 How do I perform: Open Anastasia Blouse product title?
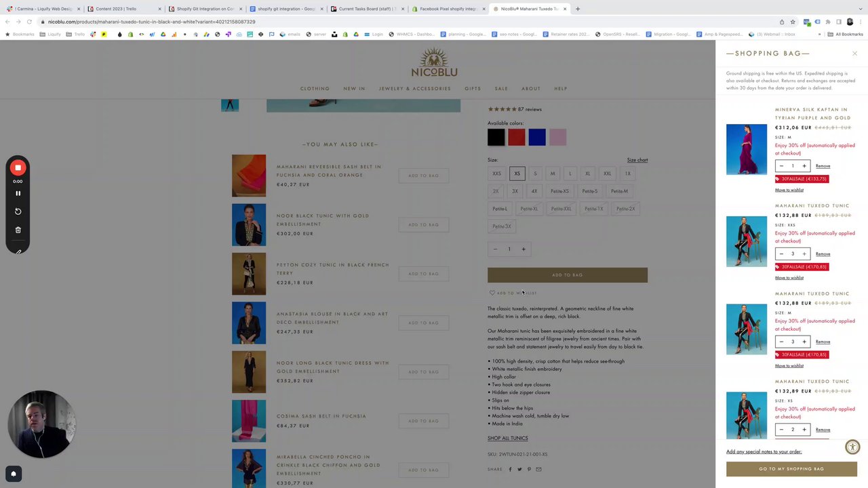pos(332,318)
